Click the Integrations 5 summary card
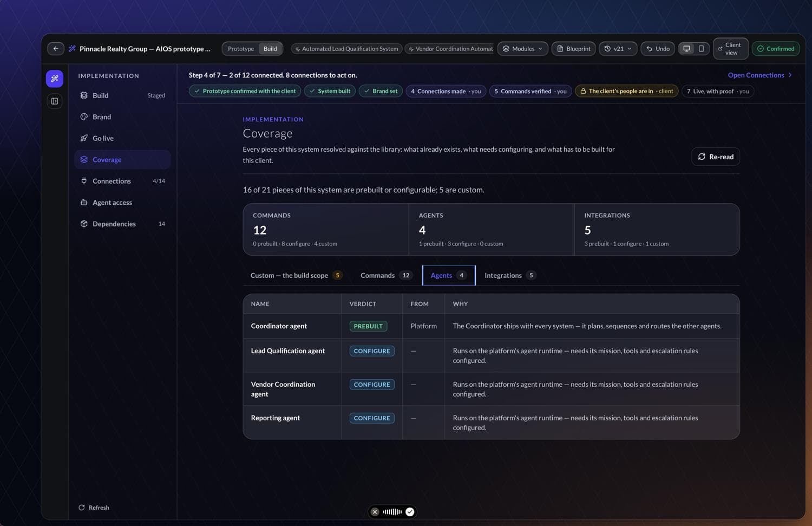The width and height of the screenshot is (812, 526). coord(657,229)
